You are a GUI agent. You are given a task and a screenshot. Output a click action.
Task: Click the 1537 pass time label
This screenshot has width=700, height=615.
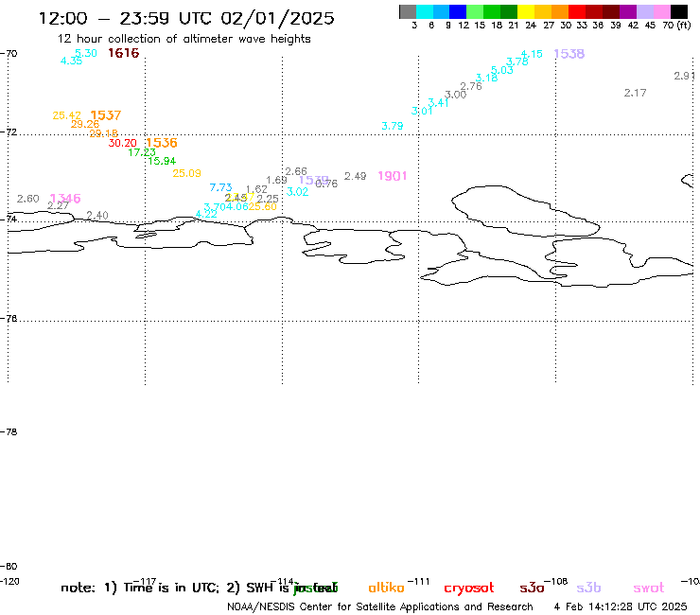[x=106, y=115]
